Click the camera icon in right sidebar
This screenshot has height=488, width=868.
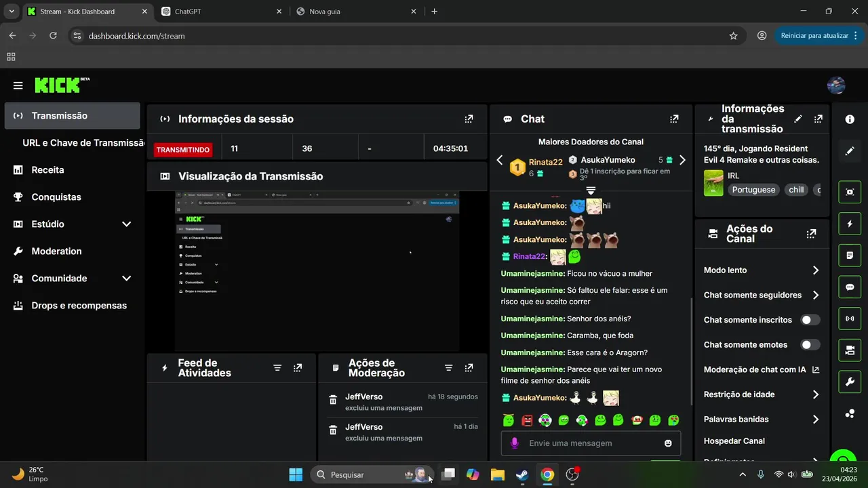tap(850, 350)
